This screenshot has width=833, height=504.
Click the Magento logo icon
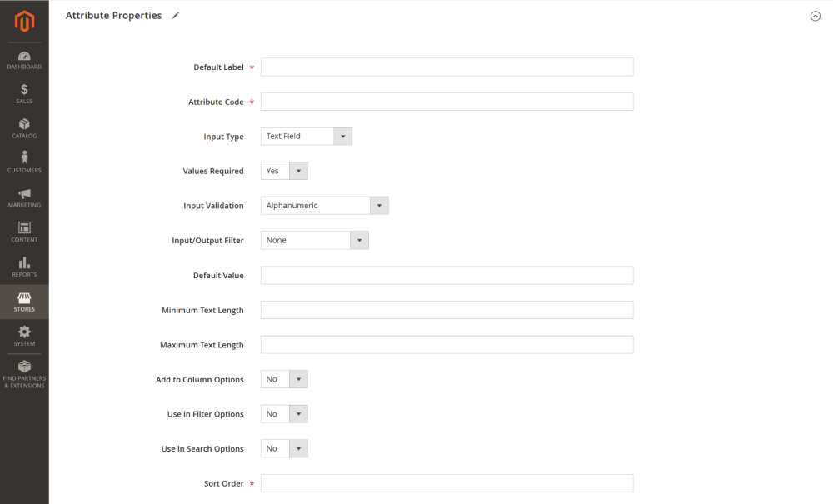coord(24,22)
